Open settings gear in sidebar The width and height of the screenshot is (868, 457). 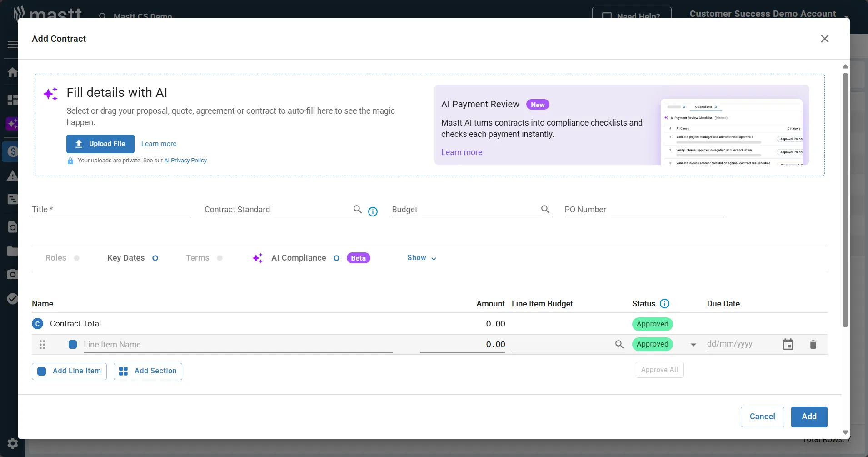coord(13,443)
